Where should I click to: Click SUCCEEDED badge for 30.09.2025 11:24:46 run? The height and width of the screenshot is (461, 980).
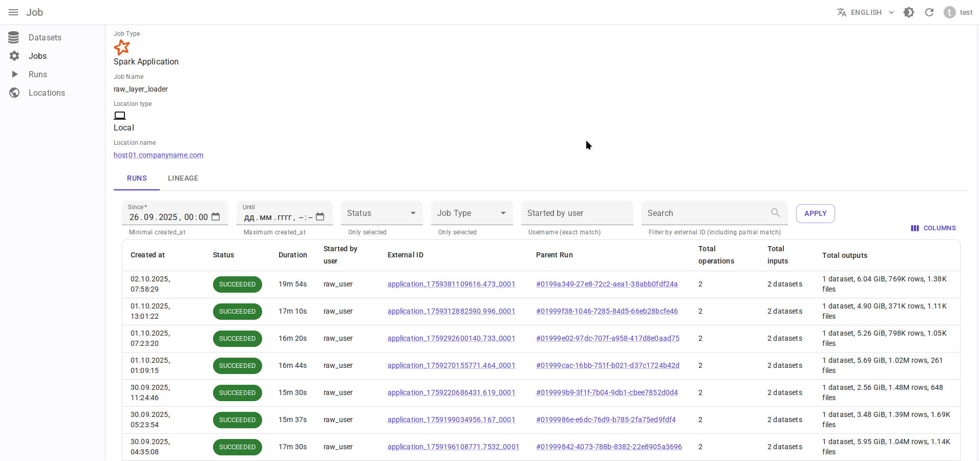238,393
